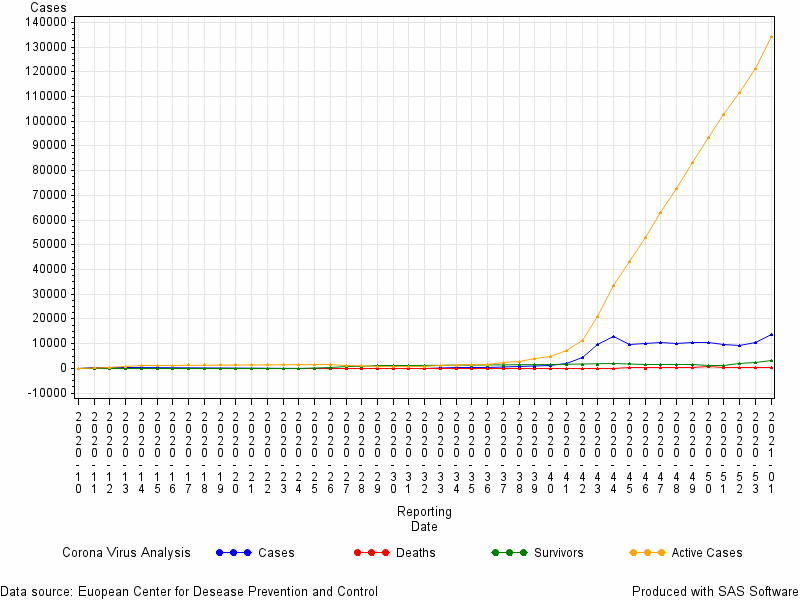Click the 'Corona Virus Analysis' legend title
Viewport: 800px width, 600px height.
126,553
